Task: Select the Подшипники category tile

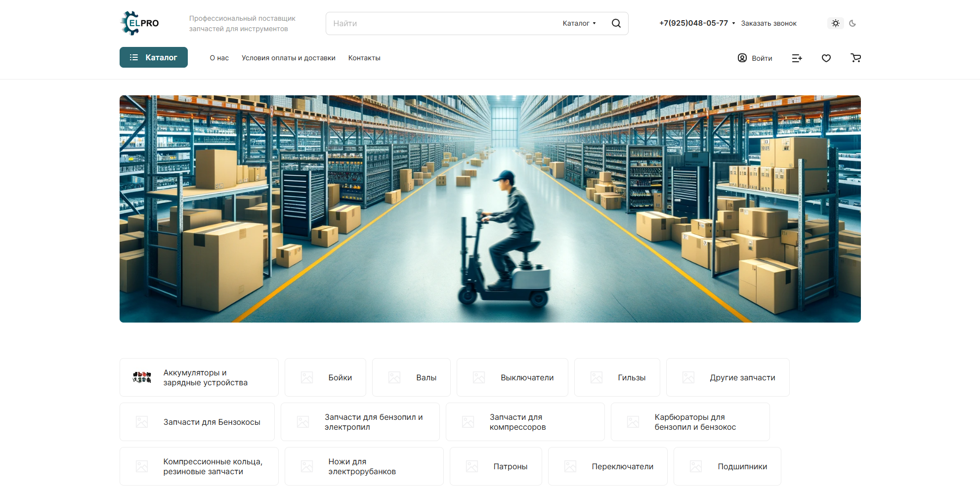Action: point(727,466)
